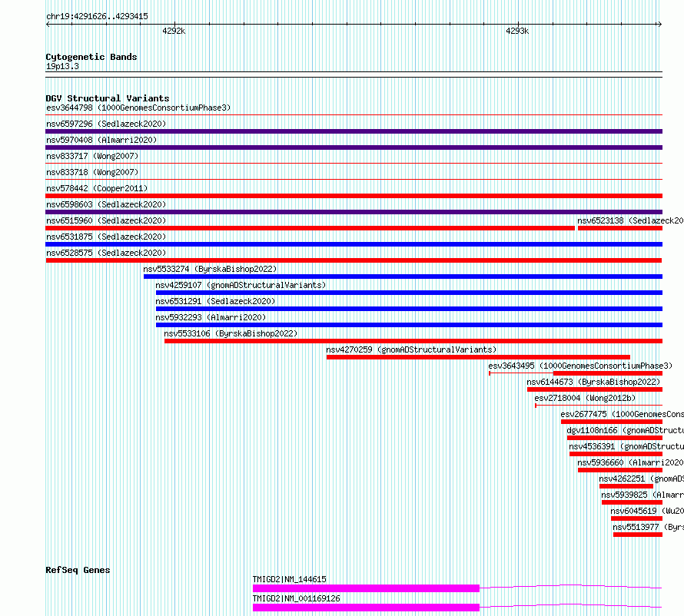Click the 4293k ruler tick label

coord(517,31)
